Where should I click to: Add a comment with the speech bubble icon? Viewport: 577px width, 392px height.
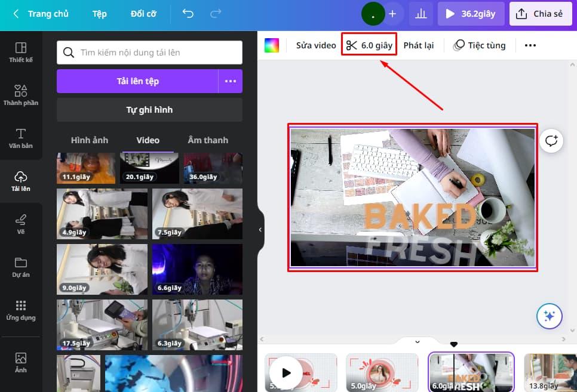551,141
